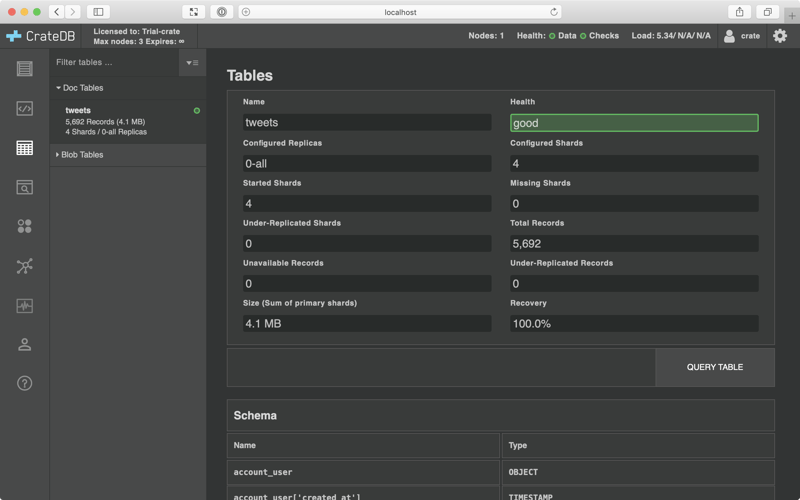Screen dimensions: 800x500
Task: Focus the Filter tables search field
Action: (114, 63)
